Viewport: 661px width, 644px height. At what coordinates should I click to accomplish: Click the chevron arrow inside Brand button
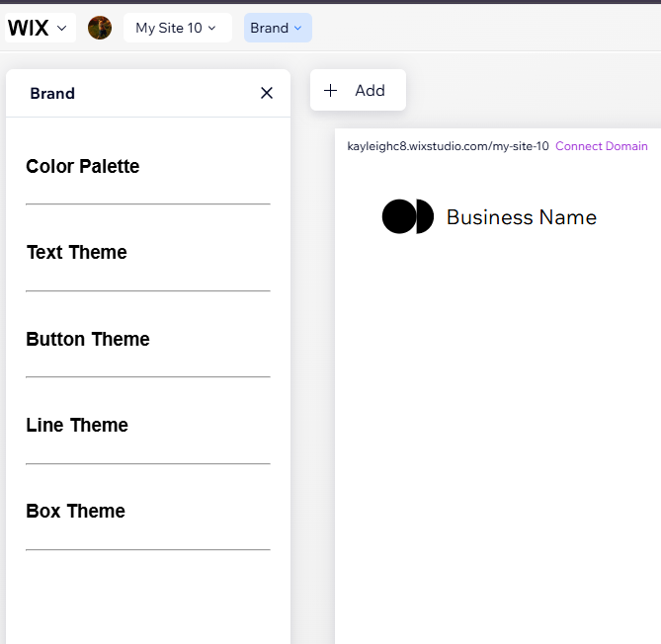coord(297,29)
